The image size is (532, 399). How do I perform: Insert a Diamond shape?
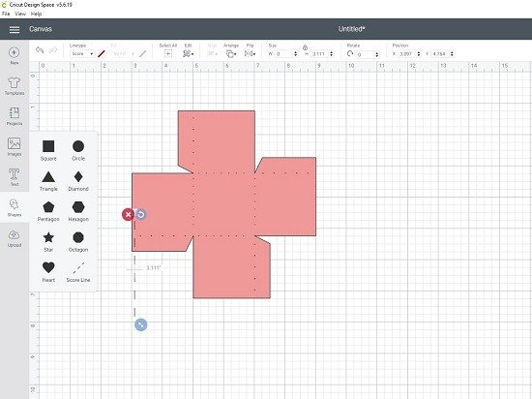pyautogui.click(x=78, y=181)
